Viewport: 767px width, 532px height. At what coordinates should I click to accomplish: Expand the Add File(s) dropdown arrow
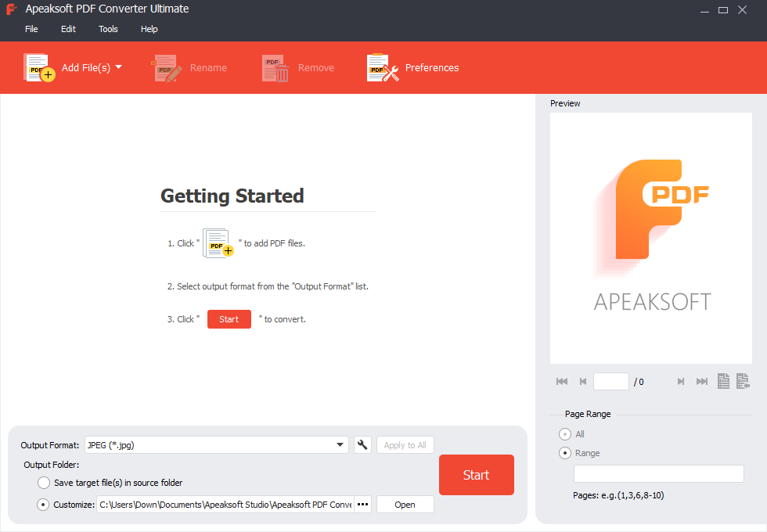pos(118,67)
